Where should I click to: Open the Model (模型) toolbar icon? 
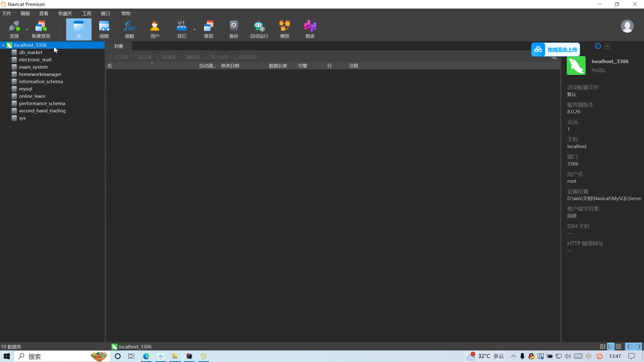(284, 29)
